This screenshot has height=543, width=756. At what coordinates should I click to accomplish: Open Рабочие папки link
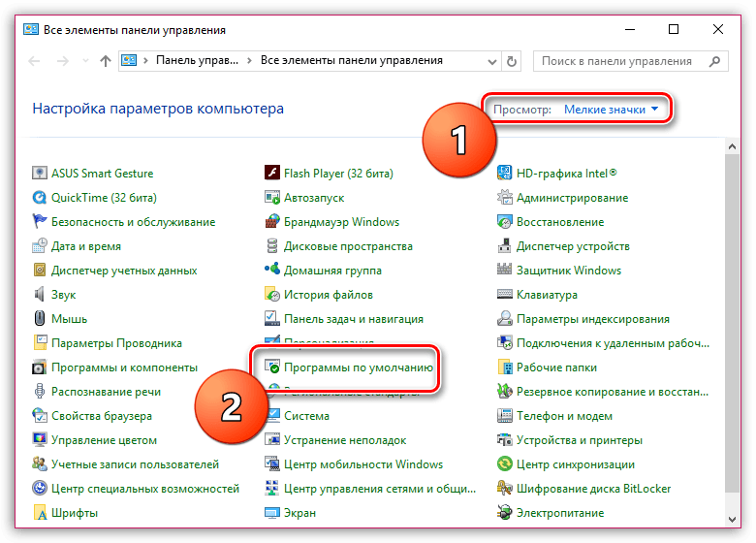[556, 367]
